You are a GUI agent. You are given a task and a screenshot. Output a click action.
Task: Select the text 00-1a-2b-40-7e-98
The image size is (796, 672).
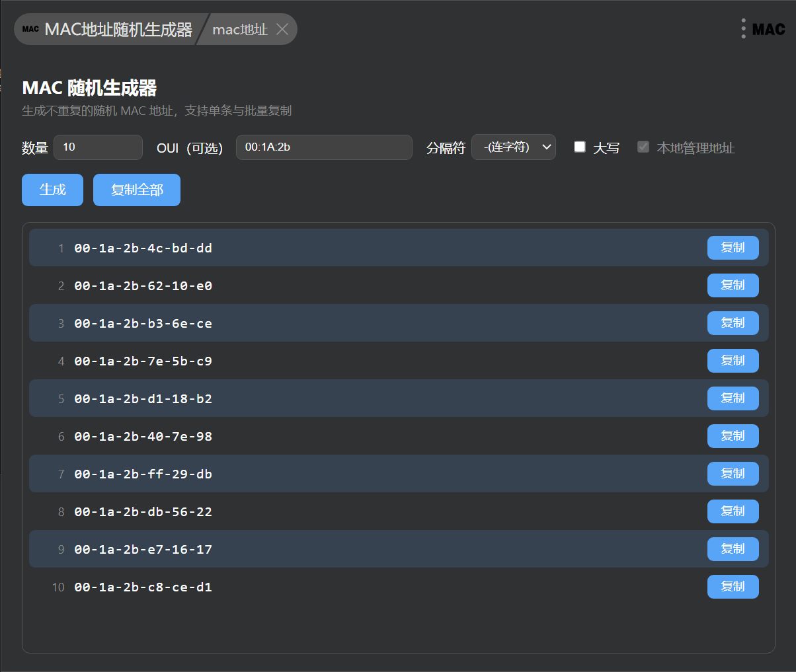click(143, 437)
